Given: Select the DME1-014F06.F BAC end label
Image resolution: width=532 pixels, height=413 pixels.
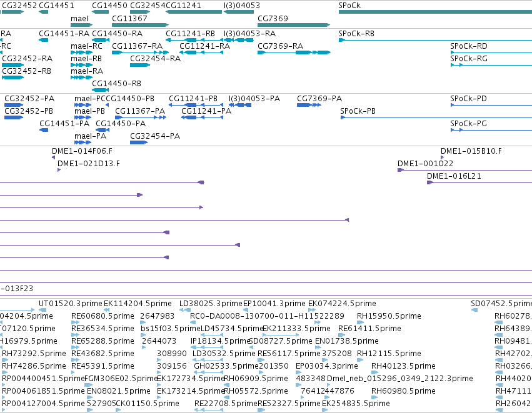Looking at the screenshot, I should point(82,151).
